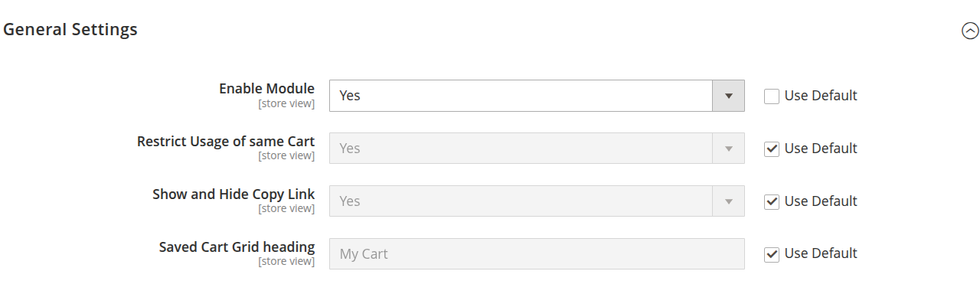980x294 pixels.
Task: Click the Saved Cart Grid heading text field
Action: coord(537,253)
